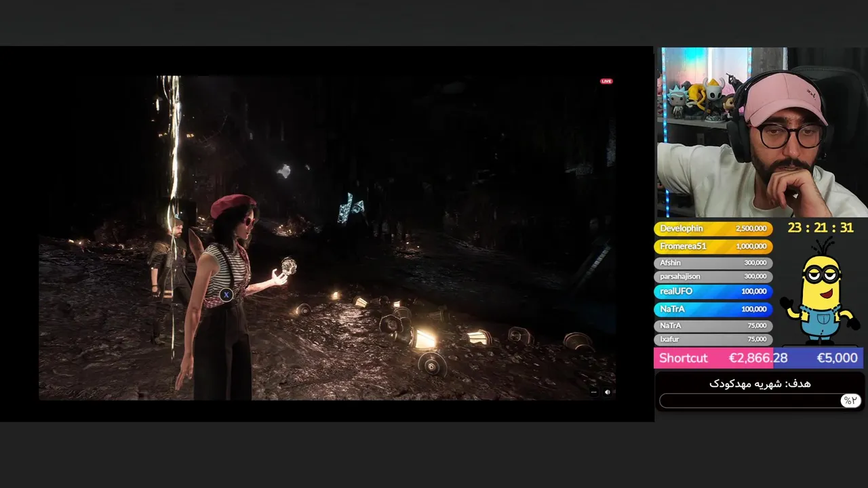Select the realUFO 100,000 donor row
The image size is (868, 488).
pyautogui.click(x=713, y=291)
